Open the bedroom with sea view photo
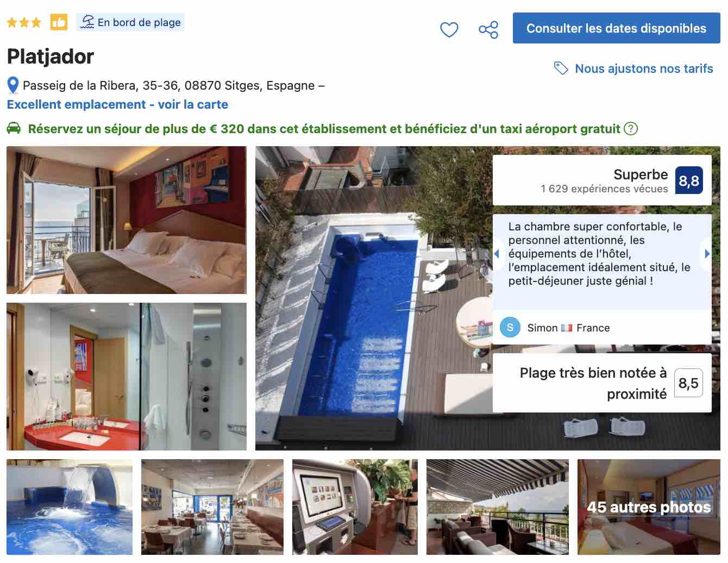 (x=127, y=220)
